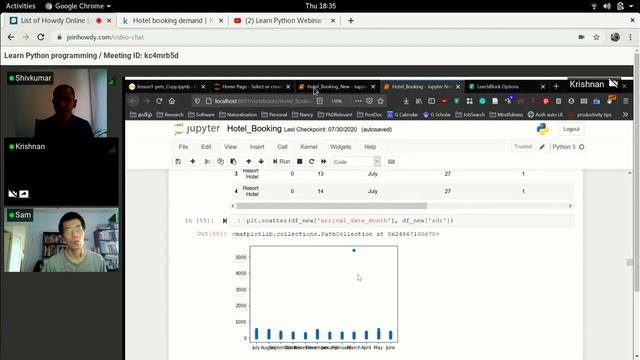The image size is (640, 360).
Task: Restart kernel and run all cells icon
Action: [x=324, y=162]
